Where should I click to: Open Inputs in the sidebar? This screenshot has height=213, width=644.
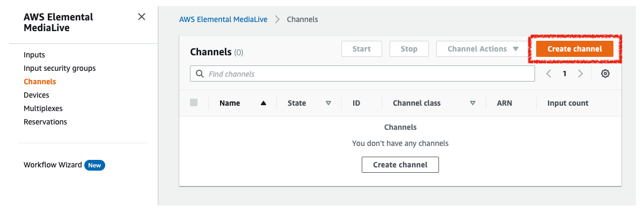34,55
